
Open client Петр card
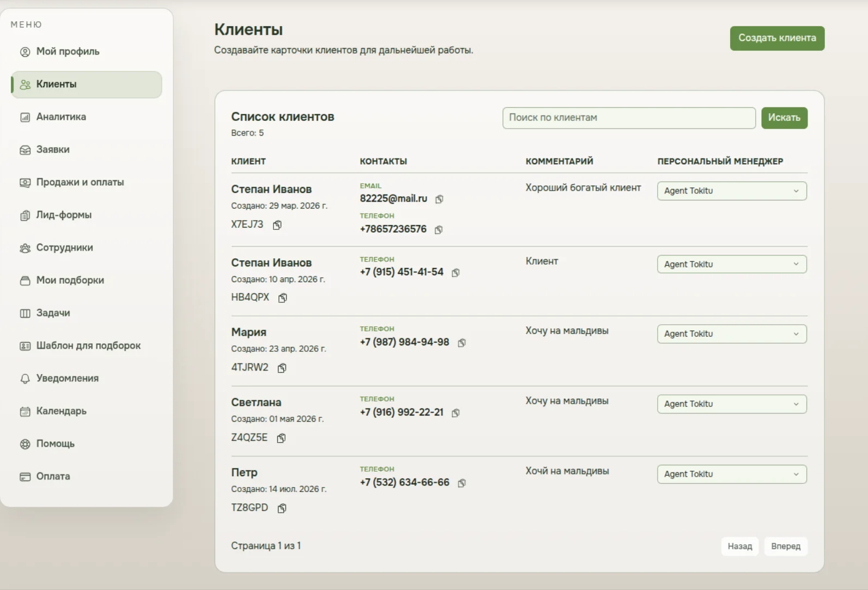point(244,473)
